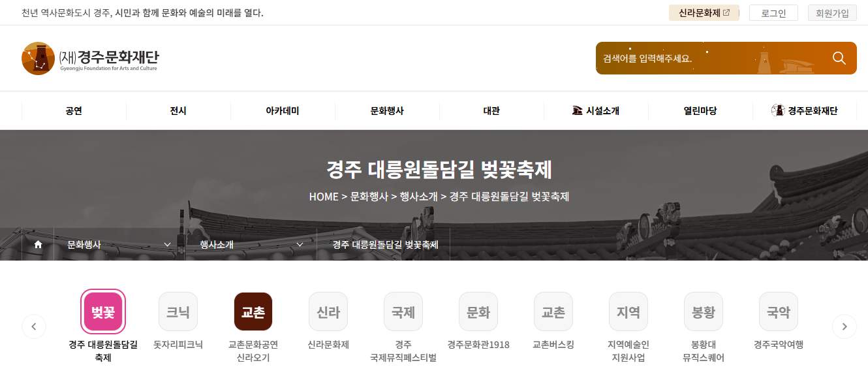Open the 경주문화재단 menu
Image resolution: width=868 pixels, height=384 pixels.
tap(805, 111)
